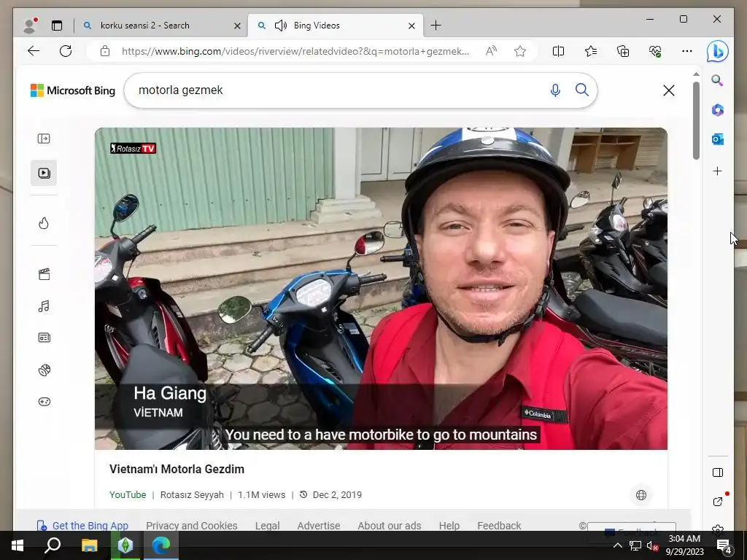Click the playing Vietnam motorbike video

point(381,289)
